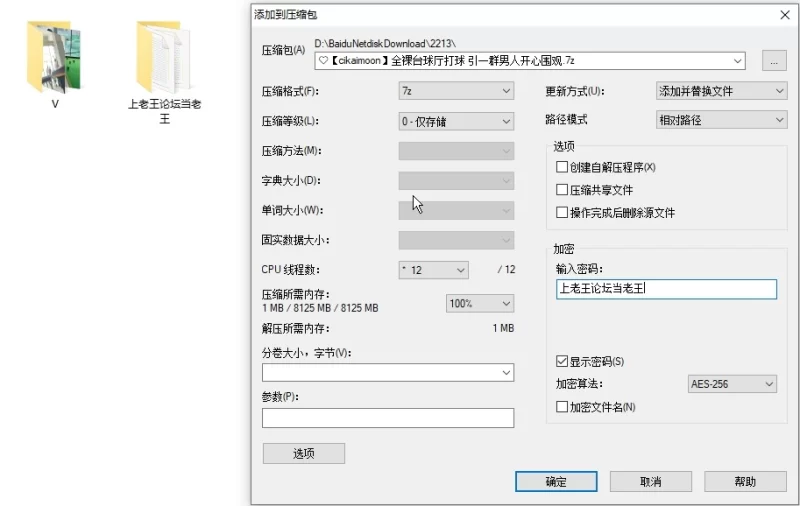This screenshot has width=800, height=506.
Task: Click the 确定 button
Action: [556, 482]
